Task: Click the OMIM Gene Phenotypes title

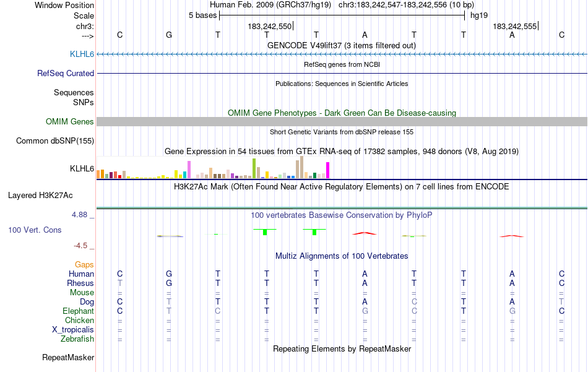Action: tap(342, 113)
